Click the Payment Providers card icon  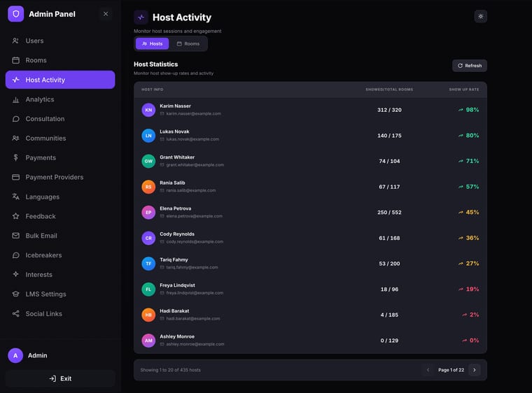[x=15, y=177]
